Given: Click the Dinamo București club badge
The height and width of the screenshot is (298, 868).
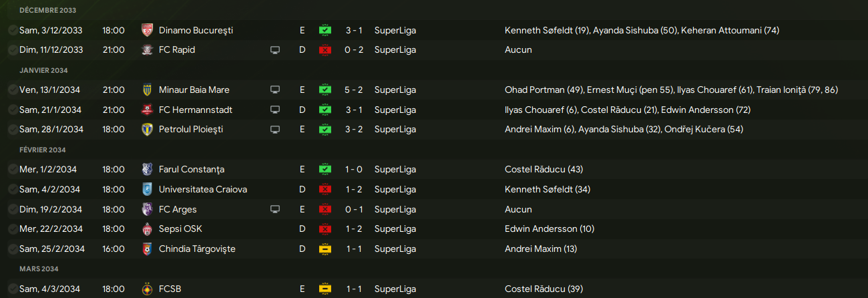Looking at the screenshot, I should 148,30.
